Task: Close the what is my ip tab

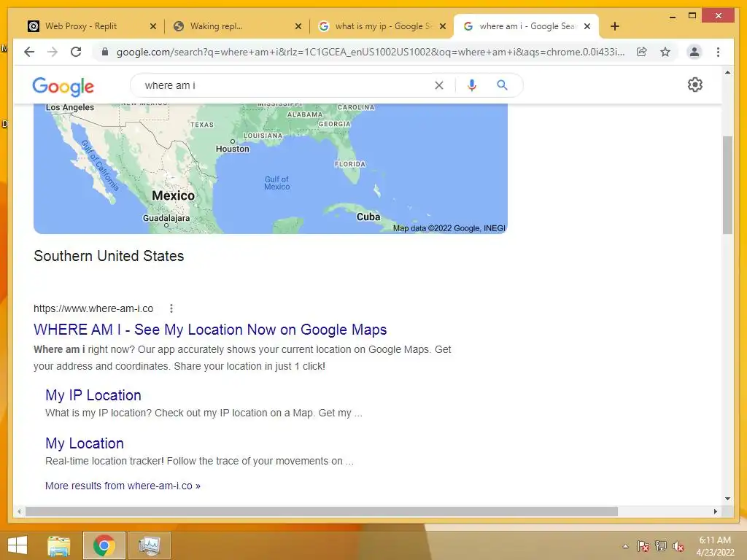Action: click(443, 26)
